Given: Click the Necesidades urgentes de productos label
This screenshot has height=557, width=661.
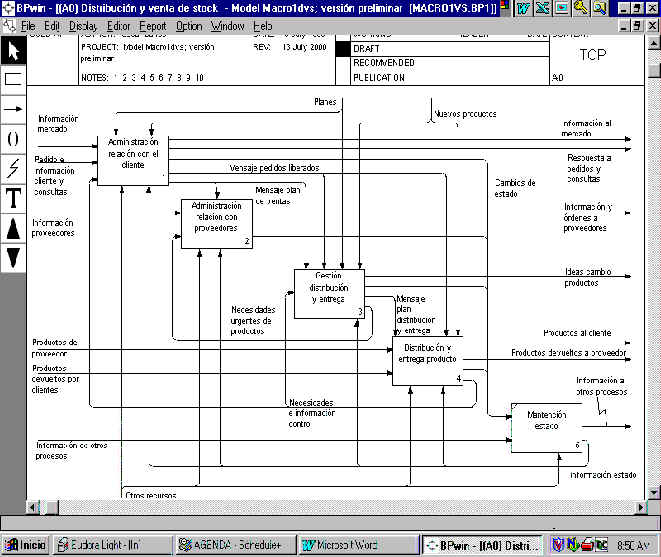Looking at the screenshot, I should pos(253,320).
